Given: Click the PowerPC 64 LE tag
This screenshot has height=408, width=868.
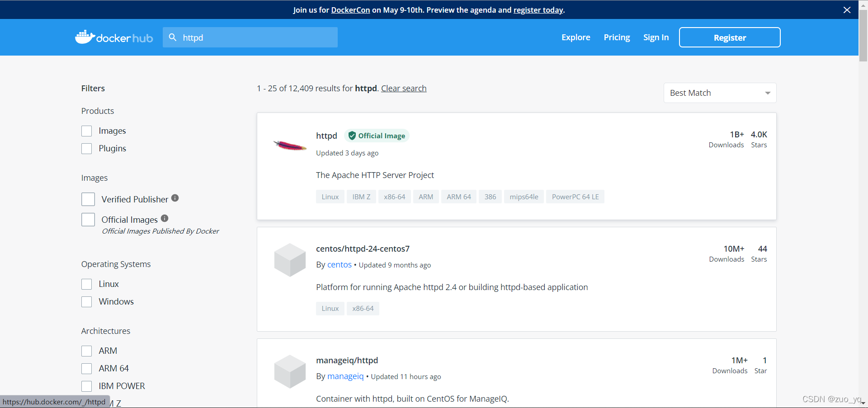Looking at the screenshot, I should click(x=575, y=197).
